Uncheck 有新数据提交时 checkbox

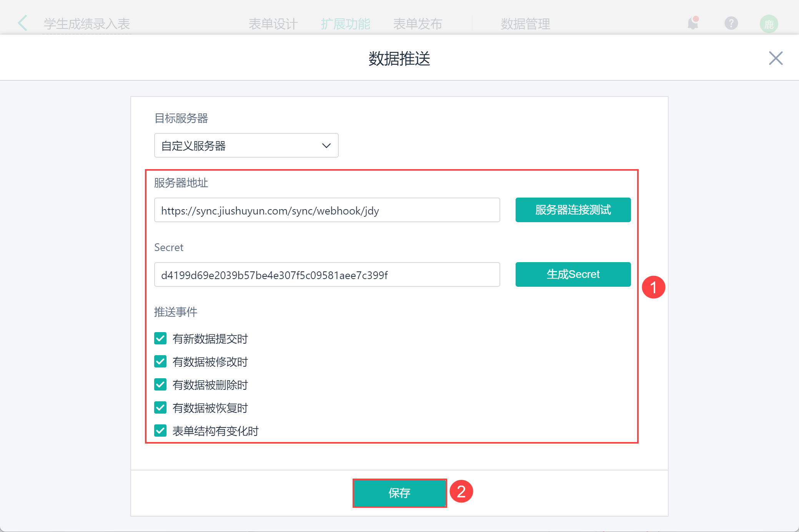[160, 338]
